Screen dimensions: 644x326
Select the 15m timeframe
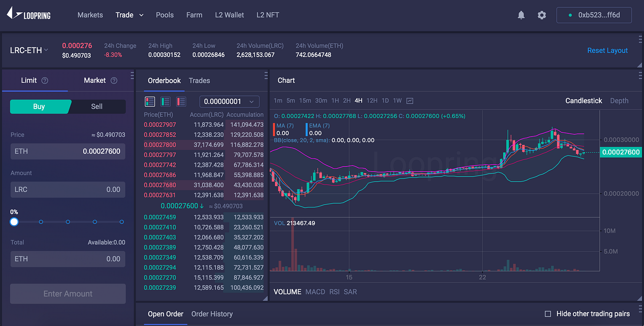pyautogui.click(x=305, y=101)
